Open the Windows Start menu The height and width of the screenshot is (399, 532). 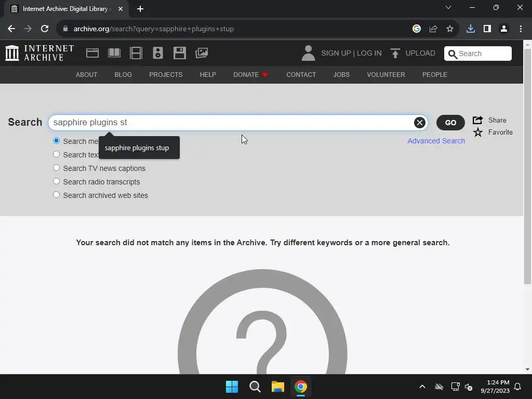[232, 387]
